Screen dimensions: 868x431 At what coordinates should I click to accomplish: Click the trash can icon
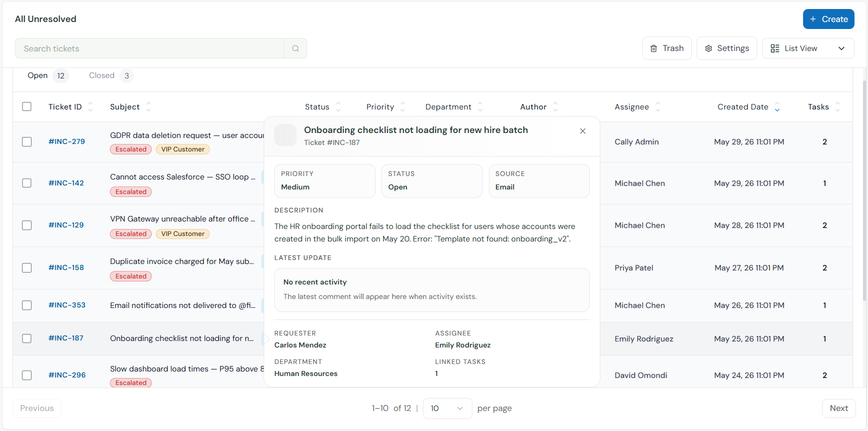pyautogui.click(x=654, y=48)
